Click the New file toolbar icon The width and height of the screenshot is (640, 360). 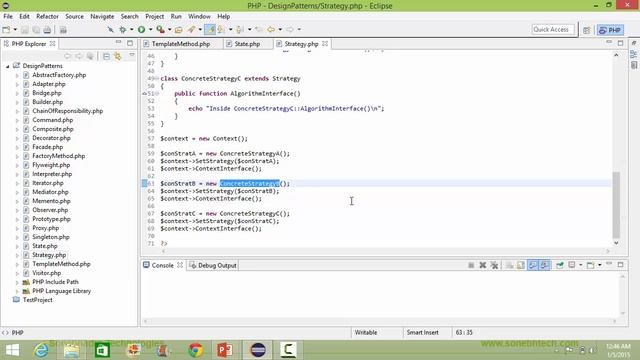6,29
